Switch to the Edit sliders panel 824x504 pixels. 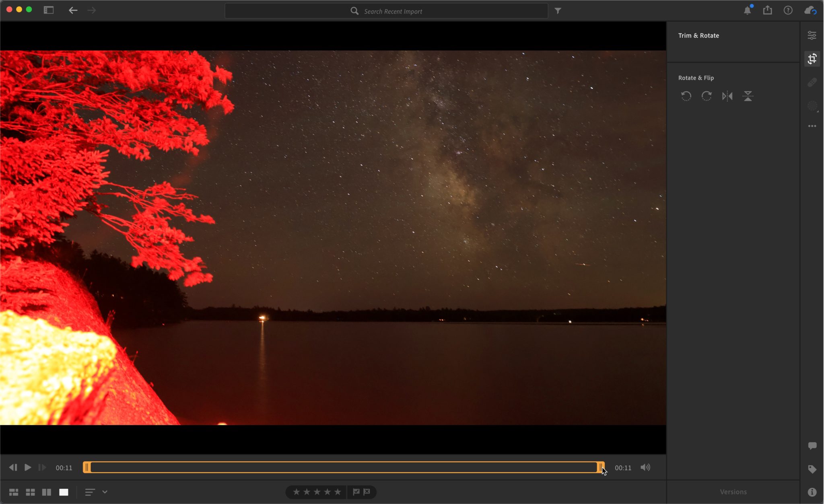tap(813, 35)
